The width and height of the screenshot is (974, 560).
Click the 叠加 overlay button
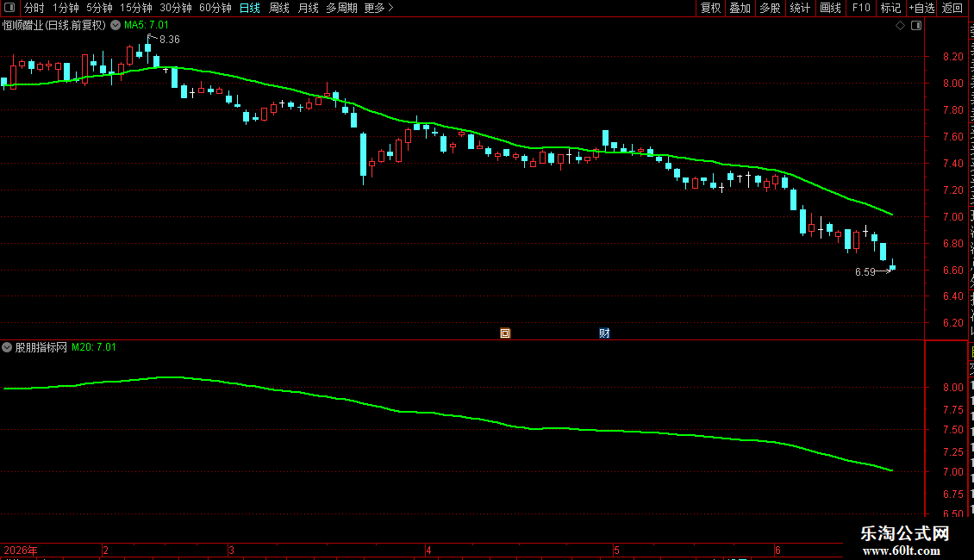(x=740, y=8)
